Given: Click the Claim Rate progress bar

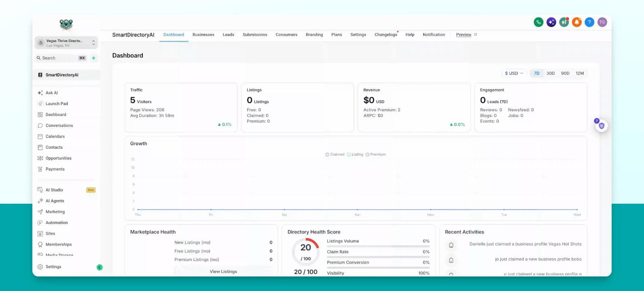Looking at the screenshot, I should pos(378,256).
